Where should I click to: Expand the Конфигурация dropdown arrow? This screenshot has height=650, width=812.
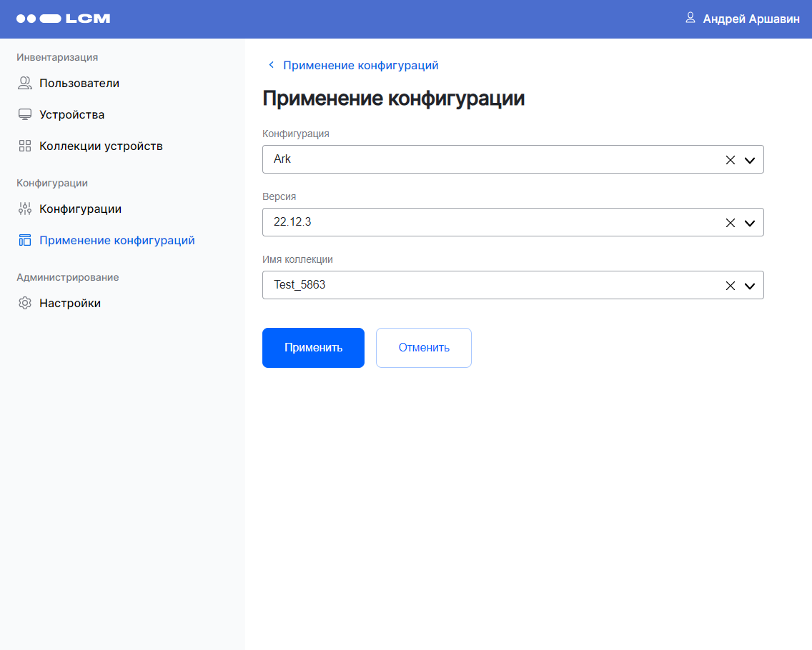pos(749,160)
